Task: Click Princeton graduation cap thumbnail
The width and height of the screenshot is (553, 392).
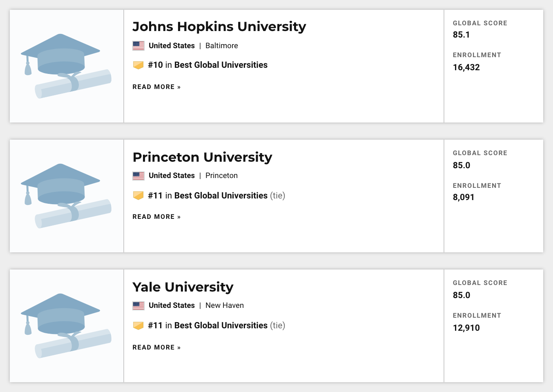Action: pos(66,196)
